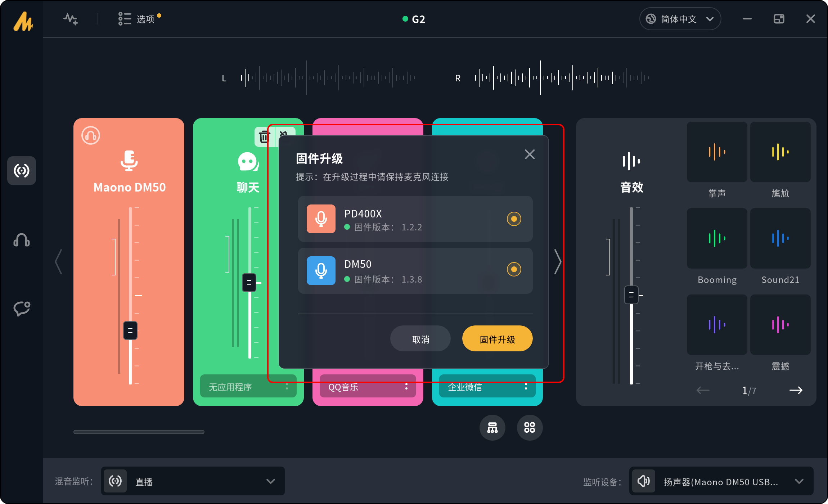Click the broadcast mixer sidebar icon
The image size is (828, 504).
click(22, 171)
